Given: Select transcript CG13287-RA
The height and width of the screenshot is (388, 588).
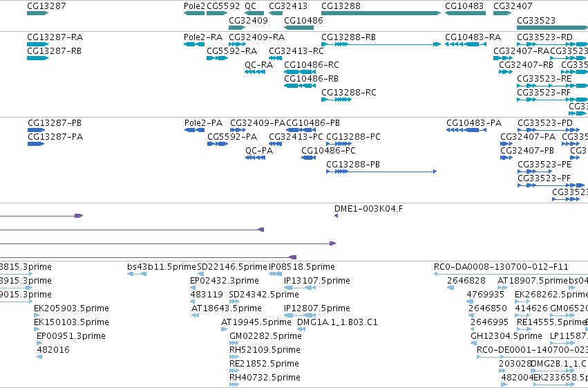Looking at the screenshot, I should coord(55,37).
